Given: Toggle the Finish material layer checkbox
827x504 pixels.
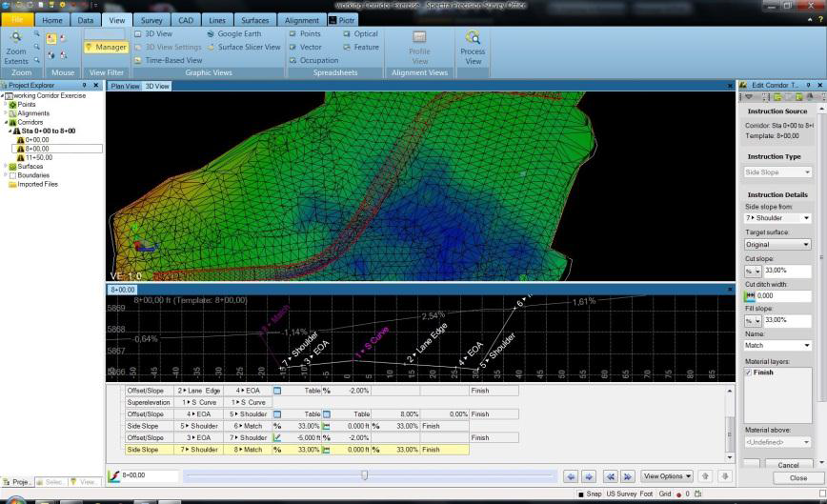Looking at the screenshot, I should [748, 373].
